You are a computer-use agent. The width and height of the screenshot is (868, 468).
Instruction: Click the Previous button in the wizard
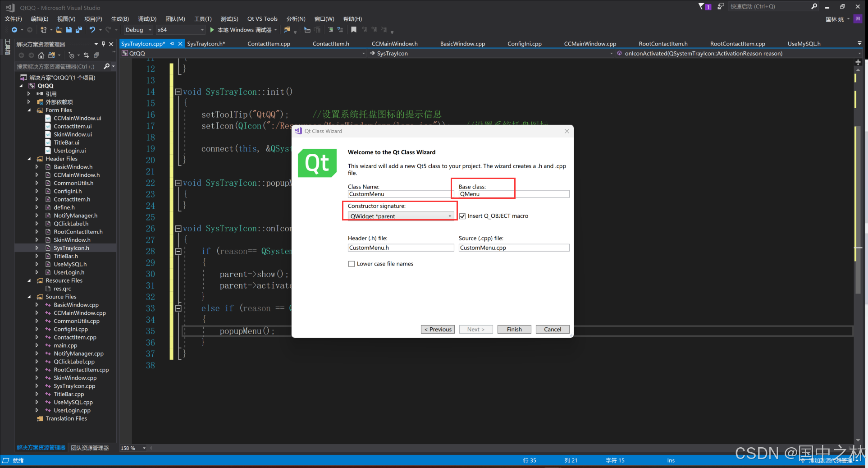[438, 330]
